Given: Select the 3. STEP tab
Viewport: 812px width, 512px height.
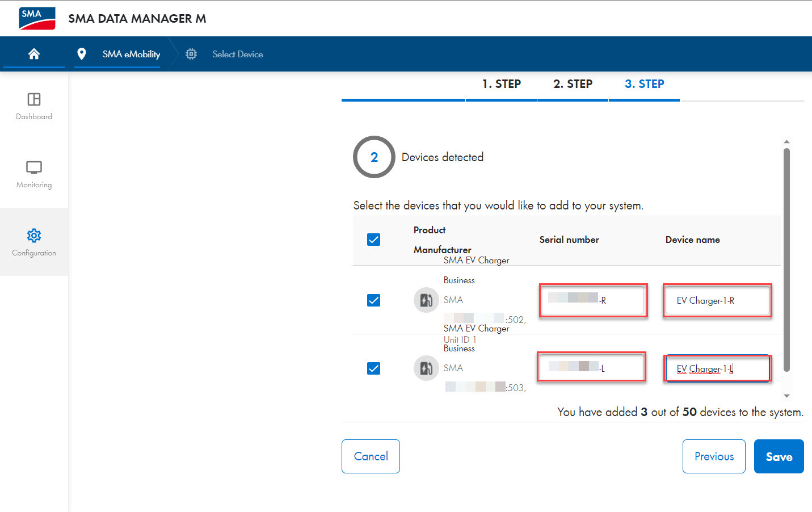Looking at the screenshot, I should click(x=645, y=84).
